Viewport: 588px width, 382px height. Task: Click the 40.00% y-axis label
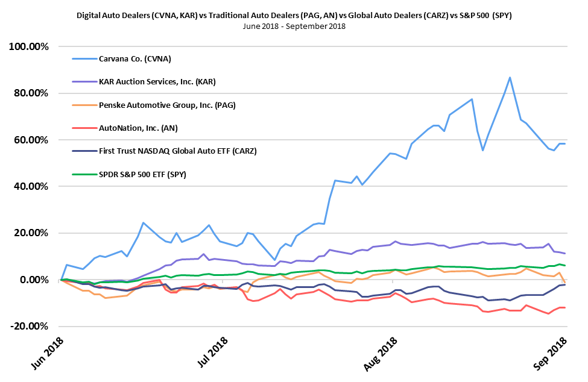(31, 187)
